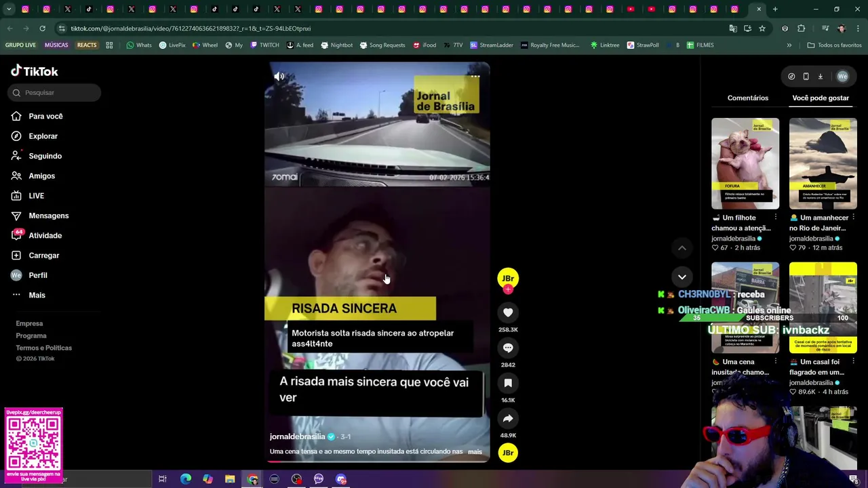The height and width of the screenshot is (488, 868).
Task: Open the REACTS bookmark folder
Action: (87, 45)
